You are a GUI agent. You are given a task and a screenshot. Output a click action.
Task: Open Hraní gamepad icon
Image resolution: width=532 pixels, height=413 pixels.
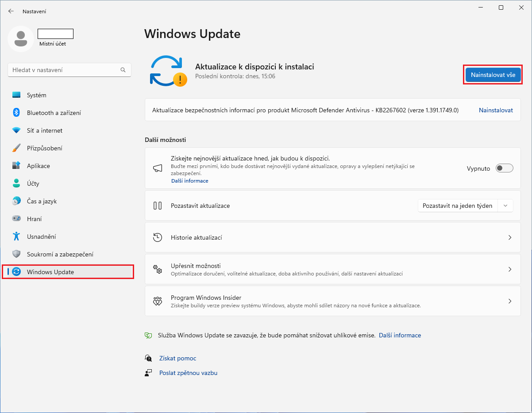click(x=16, y=219)
